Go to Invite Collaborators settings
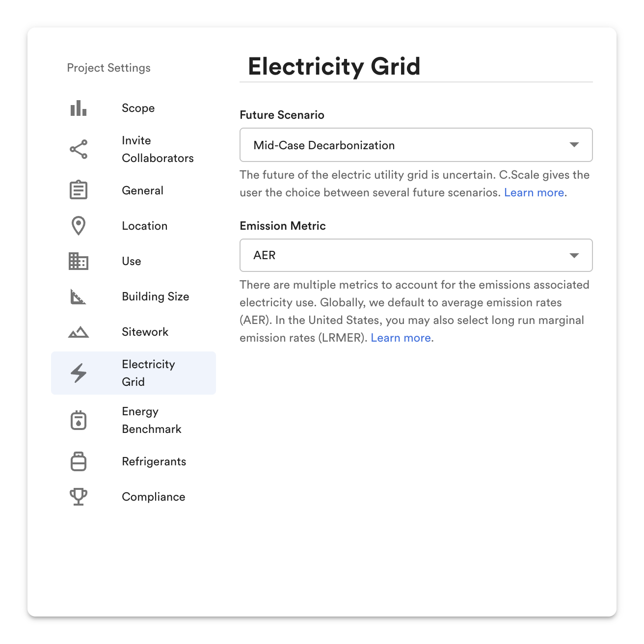Viewport: 644px width, 644px height. (134, 149)
